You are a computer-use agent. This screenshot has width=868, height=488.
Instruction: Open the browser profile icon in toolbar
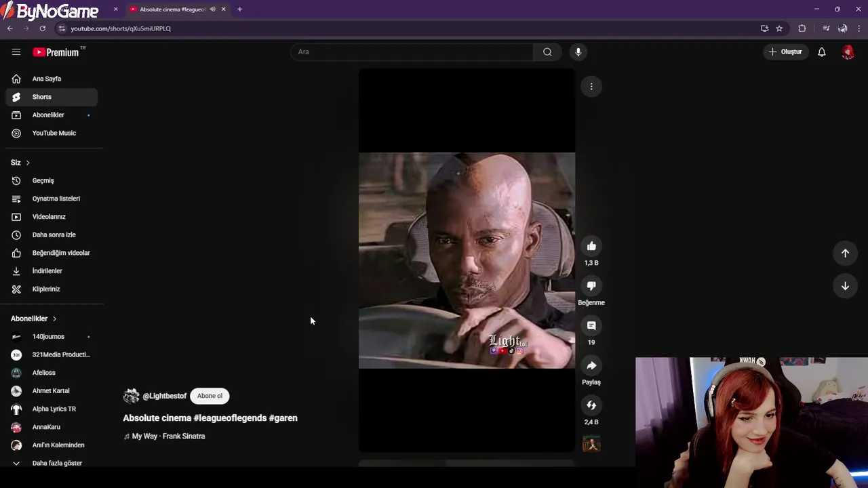842,28
